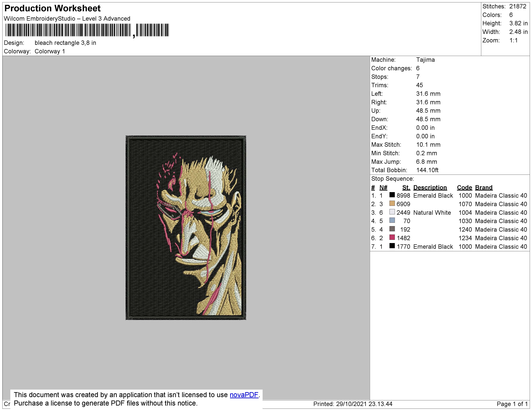Click the "N#" column header

tap(383, 187)
